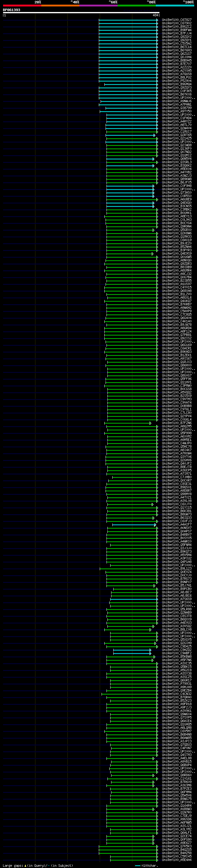Click the =100char. scale legend
The height and width of the screenshot is (868, 197).
pyautogui.click(x=147, y=865)
